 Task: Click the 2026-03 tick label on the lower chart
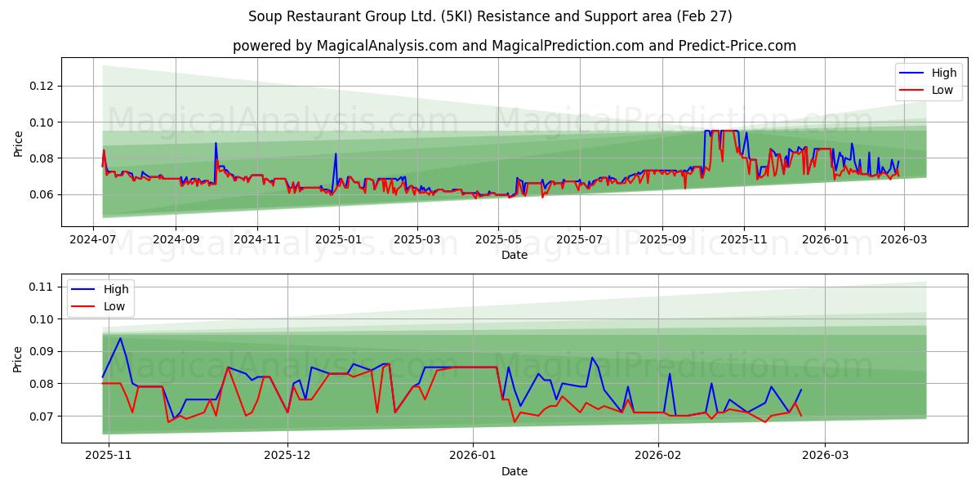(825, 457)
